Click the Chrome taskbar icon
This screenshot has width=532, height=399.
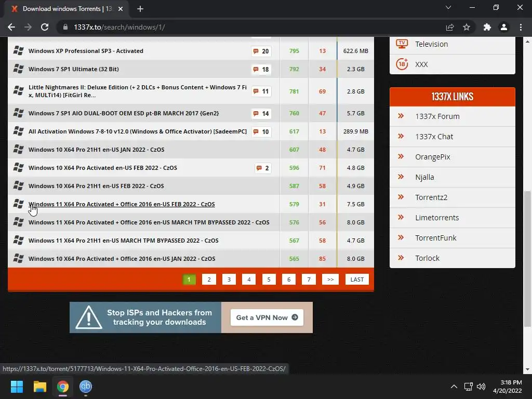click(63, 387)
